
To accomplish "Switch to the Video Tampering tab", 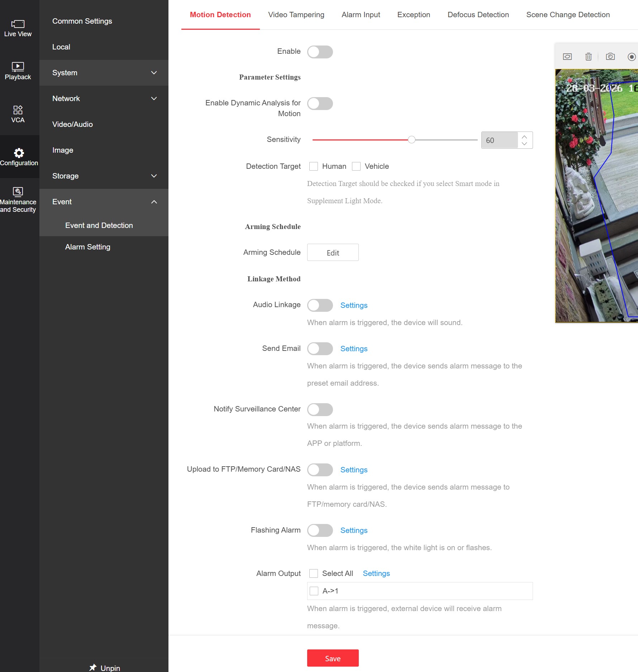I will [x=296, y=15].
